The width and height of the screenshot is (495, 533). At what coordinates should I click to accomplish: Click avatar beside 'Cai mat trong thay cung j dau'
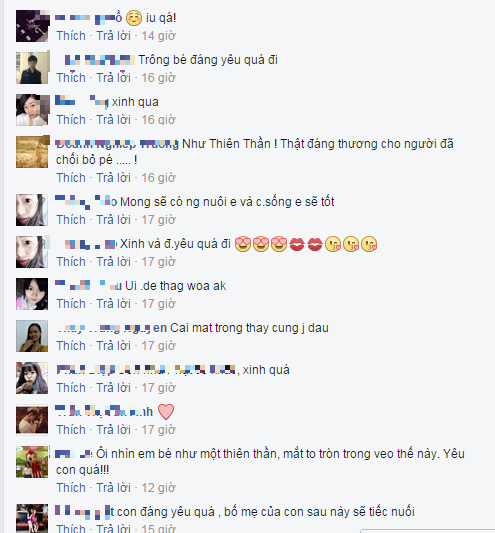pyautogui.click(x=32, y=336)
